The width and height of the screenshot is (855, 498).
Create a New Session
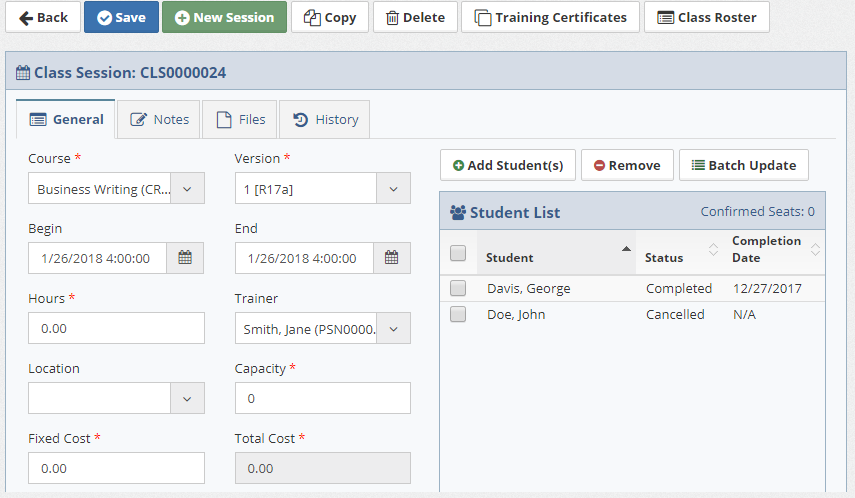click(224, 17)
